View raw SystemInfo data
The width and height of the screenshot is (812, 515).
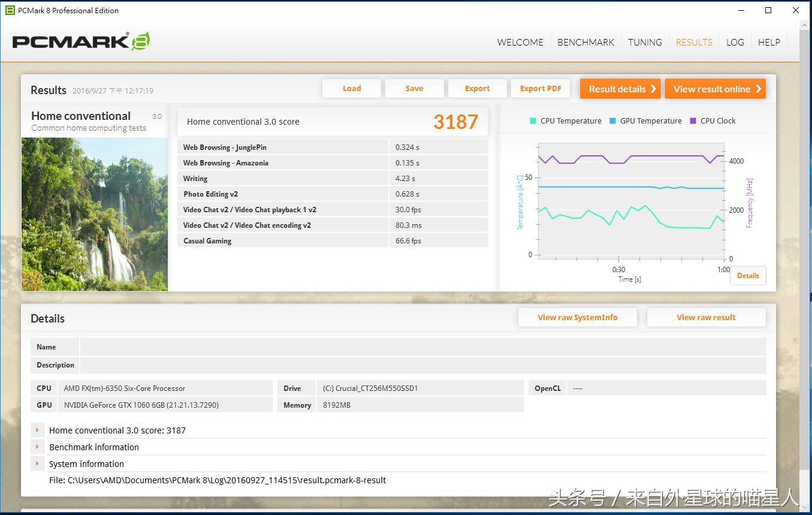577,317
